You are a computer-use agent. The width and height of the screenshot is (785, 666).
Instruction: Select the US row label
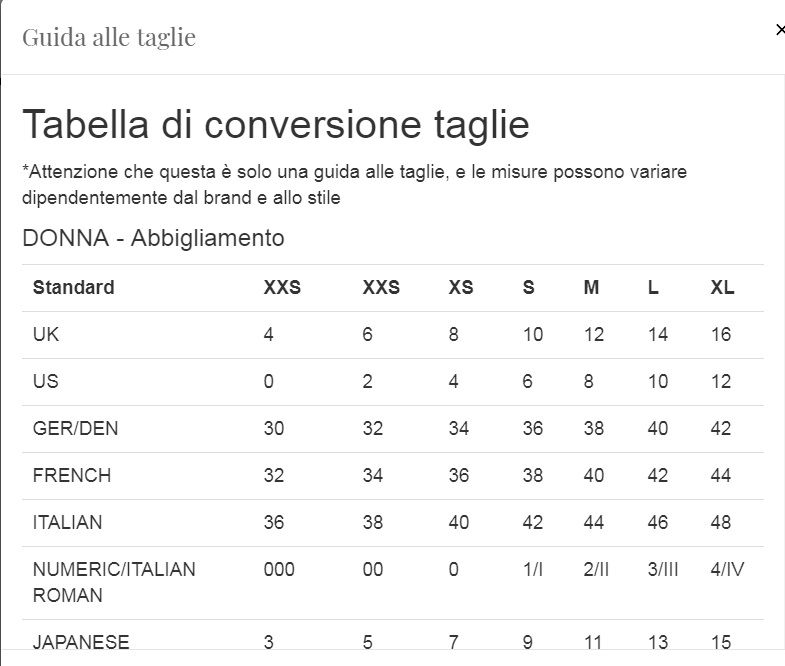pyautogui.click(x=46, y=382)
